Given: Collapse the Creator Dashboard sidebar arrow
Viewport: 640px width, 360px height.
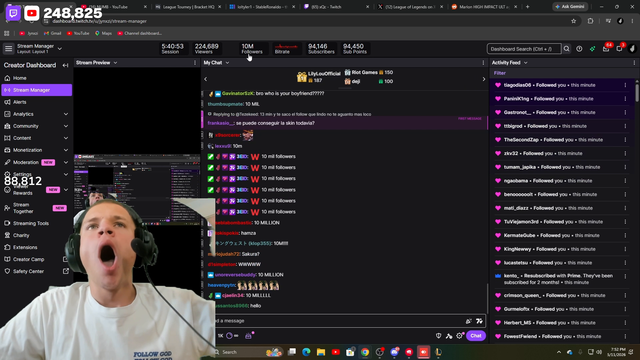Looking at the screenshot, I should 65,65.
